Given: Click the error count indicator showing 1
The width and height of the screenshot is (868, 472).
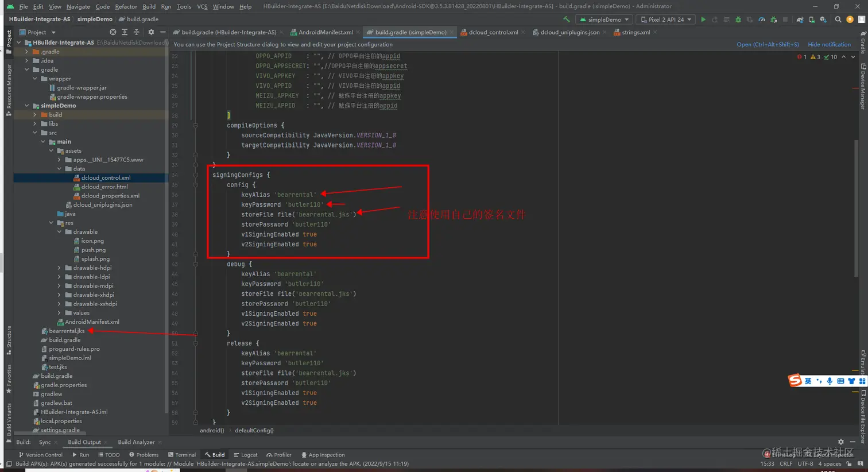Looking at the screenshot, I should (802, 57).
